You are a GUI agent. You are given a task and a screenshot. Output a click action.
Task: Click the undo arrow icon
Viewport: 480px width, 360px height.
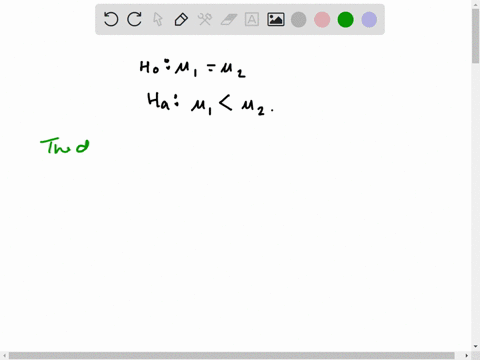click(x=111, y=19)
